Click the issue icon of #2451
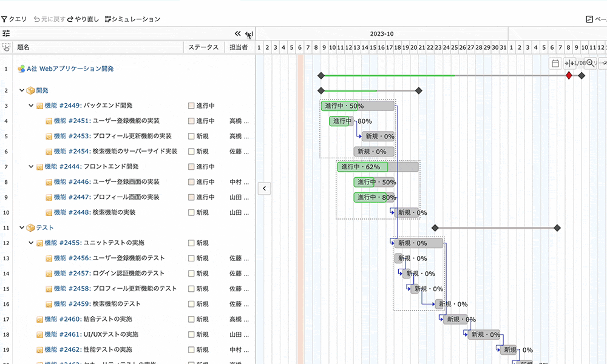 [x=49, y=121]
